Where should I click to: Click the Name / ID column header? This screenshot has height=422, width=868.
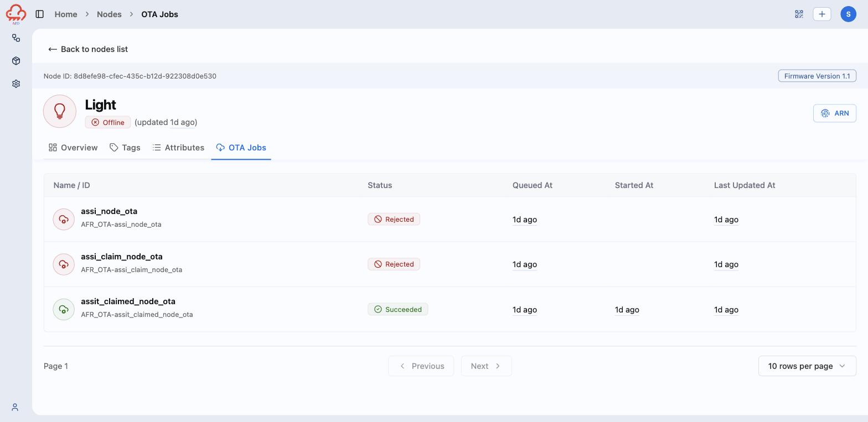coord(72,185)
